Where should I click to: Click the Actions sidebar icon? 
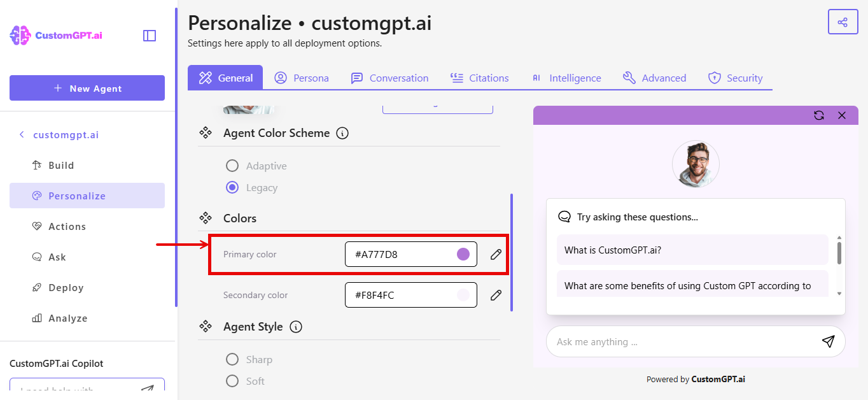(37, 226)
